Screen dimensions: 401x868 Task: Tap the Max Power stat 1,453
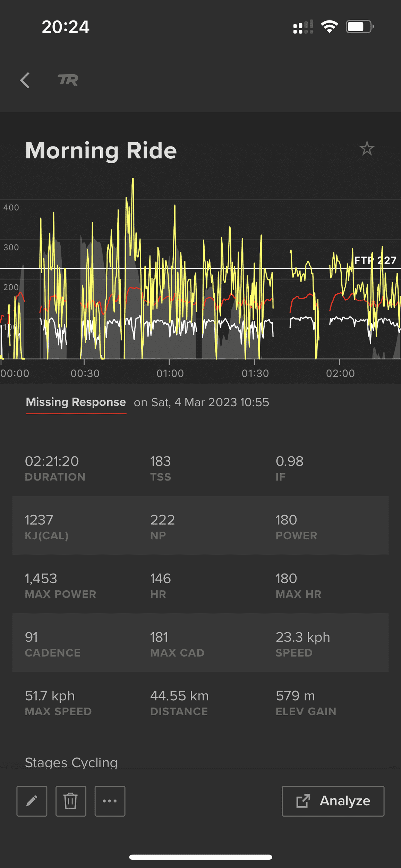tap(41, 579)
